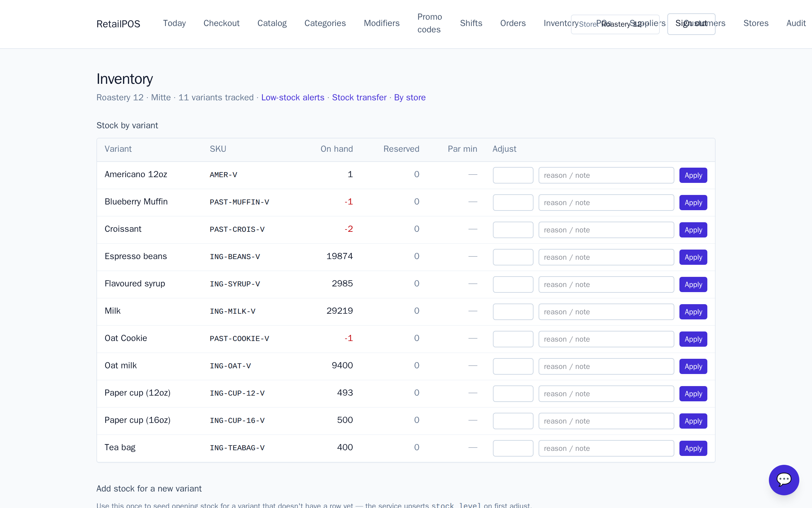The width and height of the screenshot is (812, 508).
Task: Open the By store link
Action: coord(410,97)
